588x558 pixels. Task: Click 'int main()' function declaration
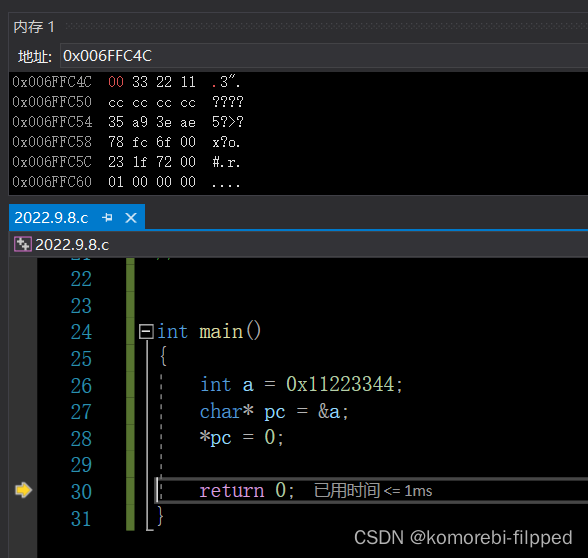208,332
